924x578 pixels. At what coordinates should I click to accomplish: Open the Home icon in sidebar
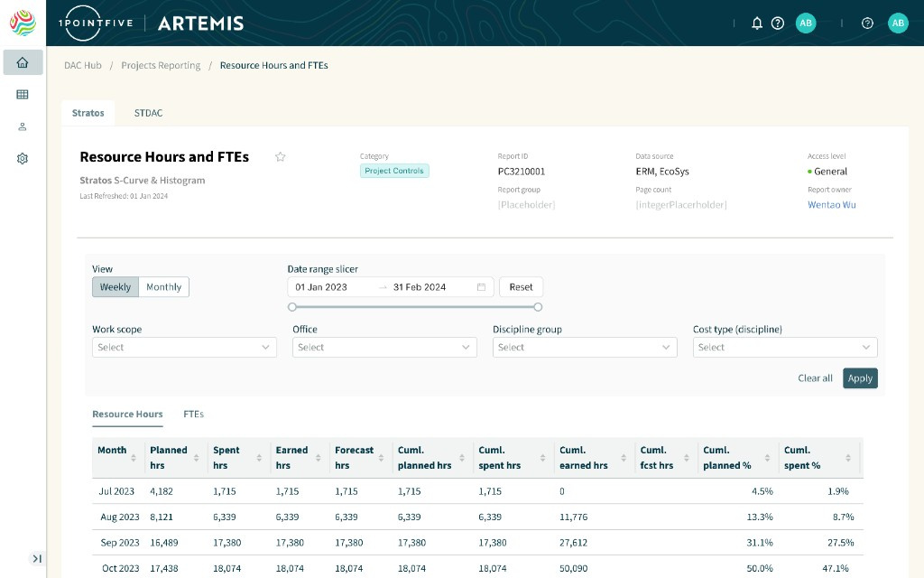(x=23, y=62)
